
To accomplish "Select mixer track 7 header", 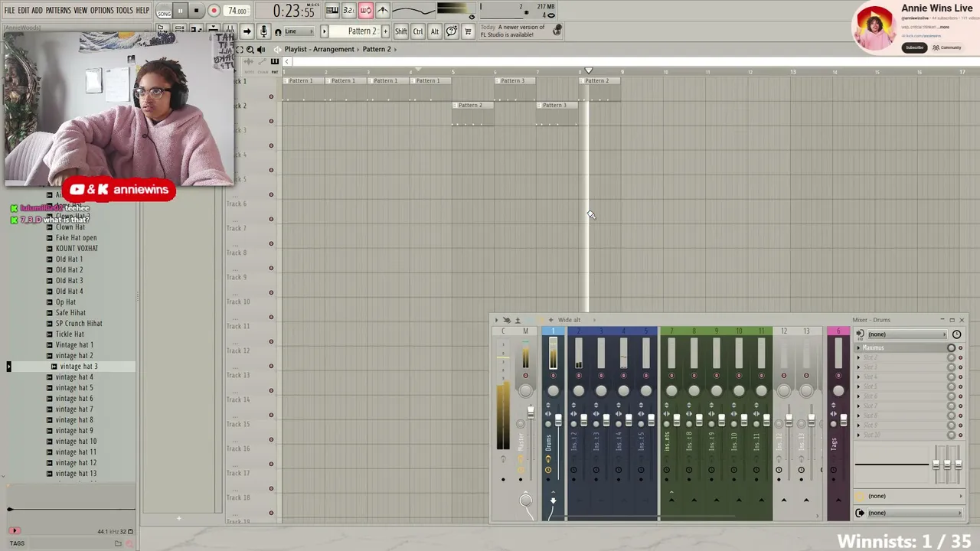I will (671, 331).
